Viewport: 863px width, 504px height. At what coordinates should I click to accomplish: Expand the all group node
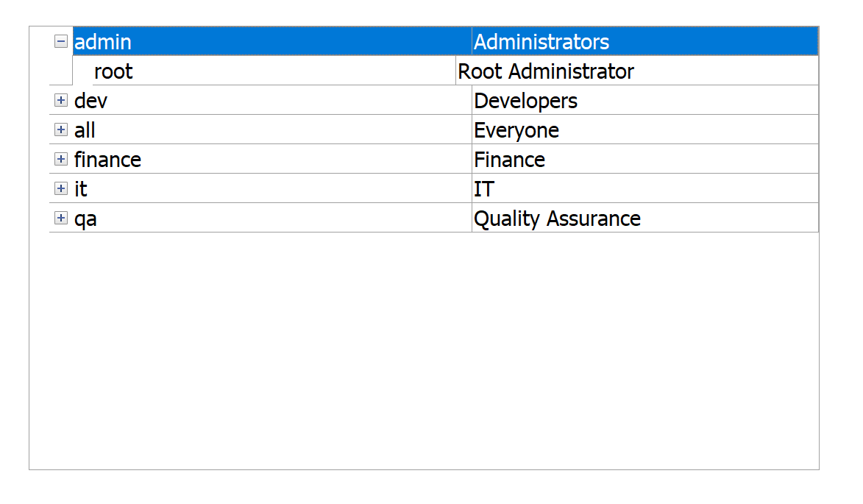point(61,130)
